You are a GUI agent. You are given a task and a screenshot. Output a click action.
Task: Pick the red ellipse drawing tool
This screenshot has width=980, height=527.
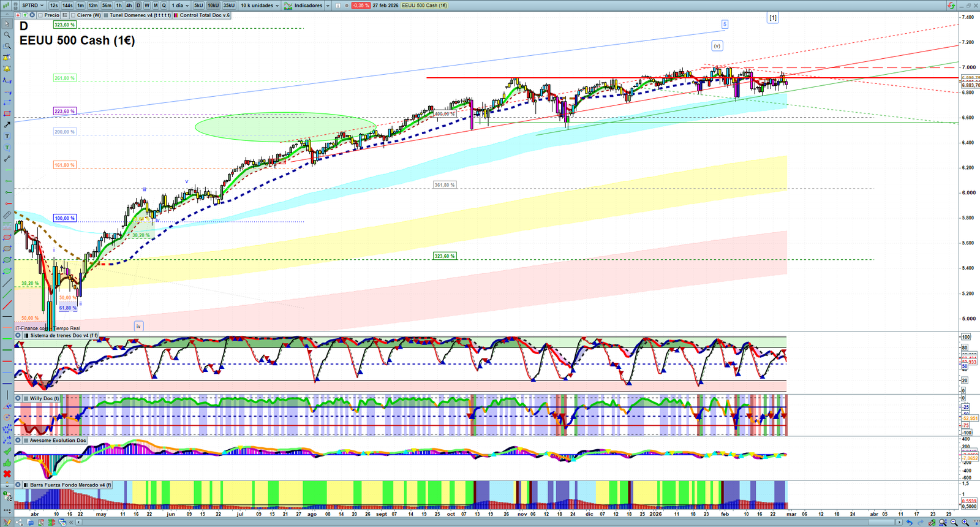coord(7,238)
